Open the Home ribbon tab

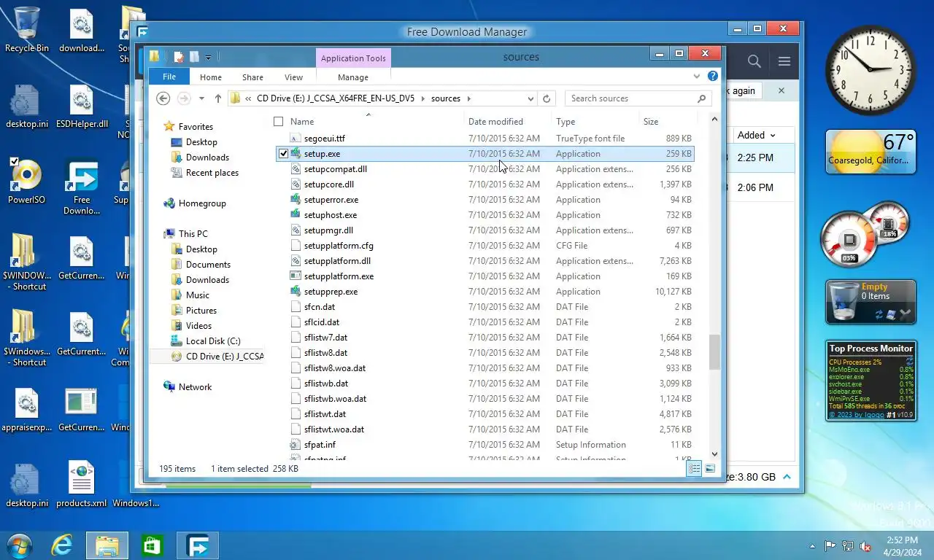click(211, 77)
